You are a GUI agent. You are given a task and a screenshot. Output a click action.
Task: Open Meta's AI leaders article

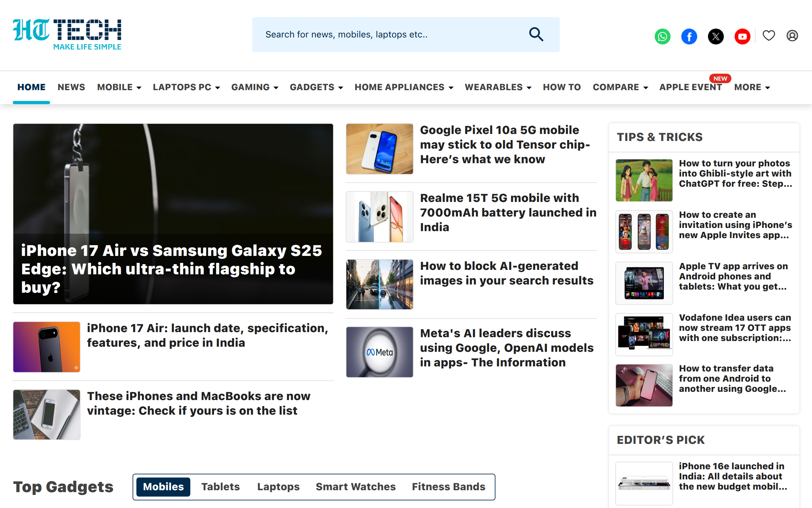507,348
